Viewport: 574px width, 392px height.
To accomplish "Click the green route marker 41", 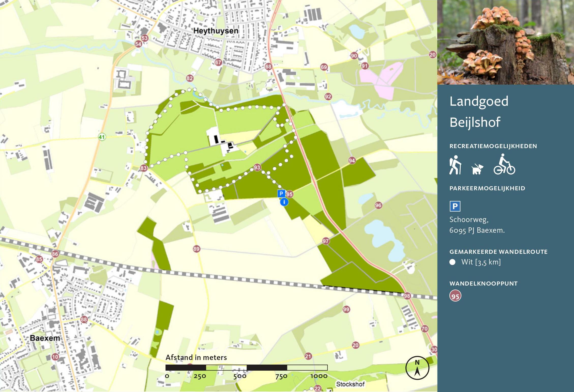I will point(102,137).
